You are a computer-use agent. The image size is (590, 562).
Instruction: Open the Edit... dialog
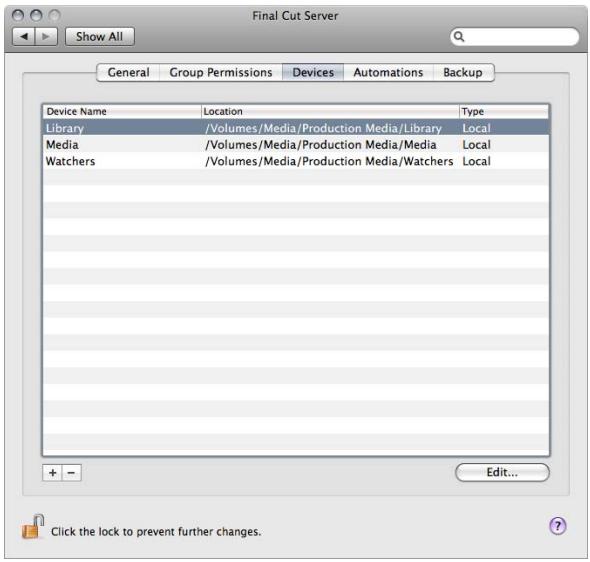pos(502,472)
